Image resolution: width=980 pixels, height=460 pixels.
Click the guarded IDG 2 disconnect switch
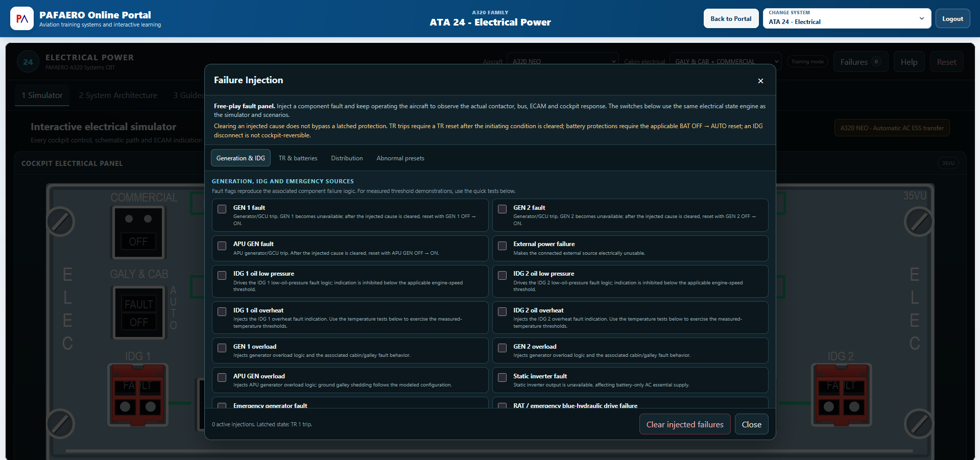coord(842,395)
